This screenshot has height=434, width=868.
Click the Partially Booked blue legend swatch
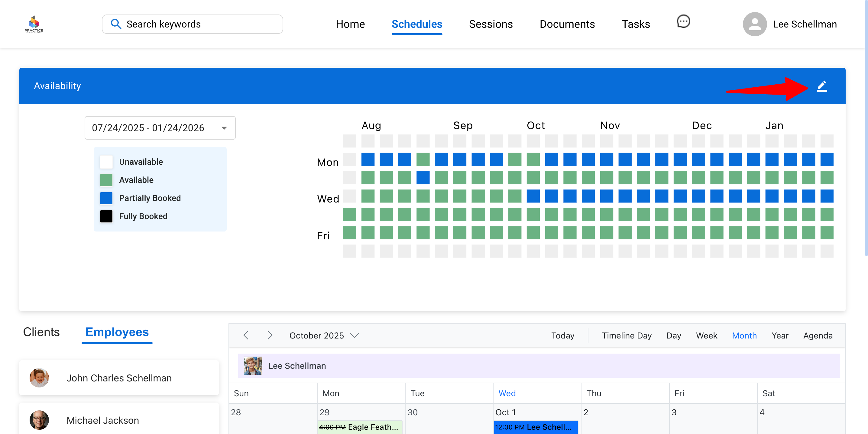point(106,198)
